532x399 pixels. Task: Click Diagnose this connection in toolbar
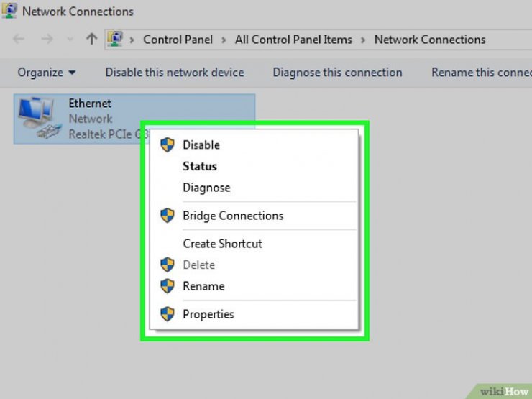click(338, 73)
